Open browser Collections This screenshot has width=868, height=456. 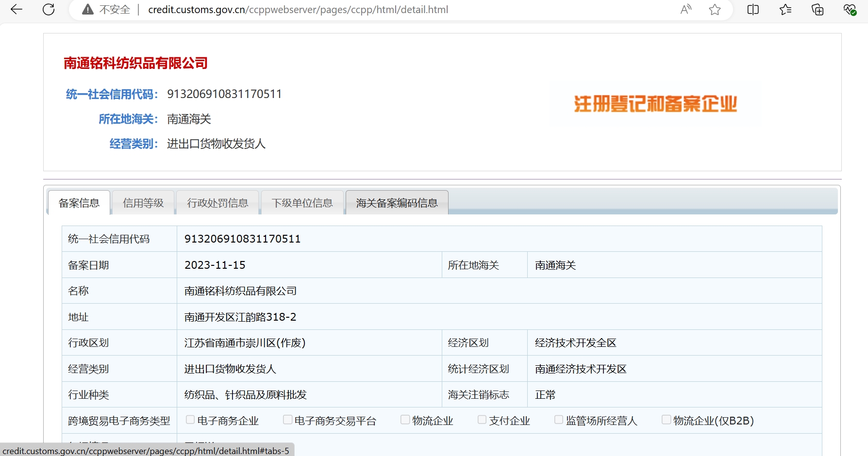[818, 10]
